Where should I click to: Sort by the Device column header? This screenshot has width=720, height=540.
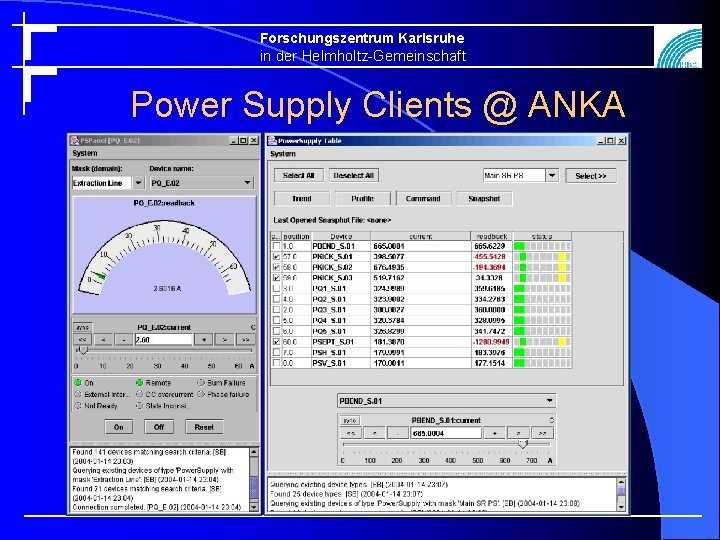coord(341,236)
